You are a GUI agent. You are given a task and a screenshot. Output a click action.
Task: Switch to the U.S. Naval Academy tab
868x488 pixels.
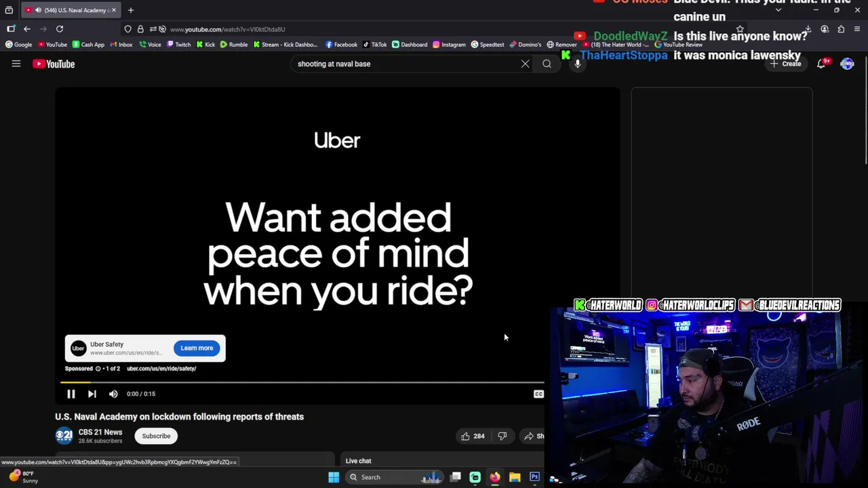tap(71, 10)
